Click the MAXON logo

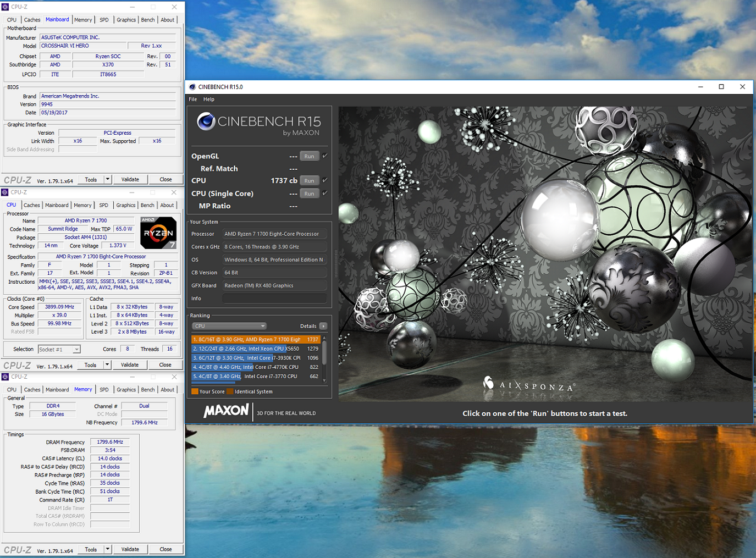click(226, 411)
